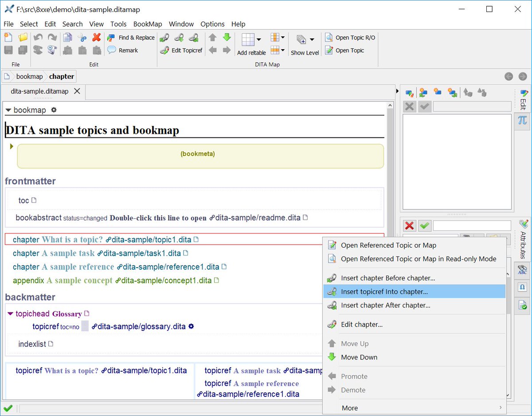
Task: Click link dita-sample/concept1.dita
Action: coord(164,280)
